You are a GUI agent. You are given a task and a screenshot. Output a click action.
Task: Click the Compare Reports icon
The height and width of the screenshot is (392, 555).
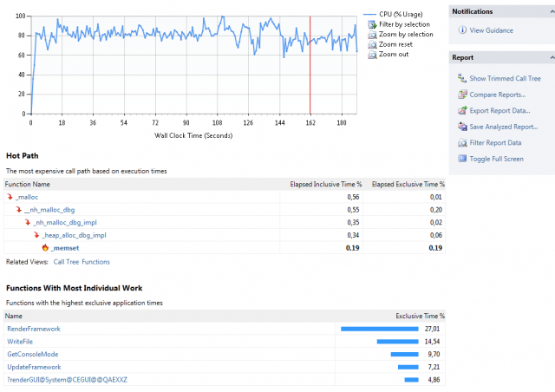tap(461, 95)
